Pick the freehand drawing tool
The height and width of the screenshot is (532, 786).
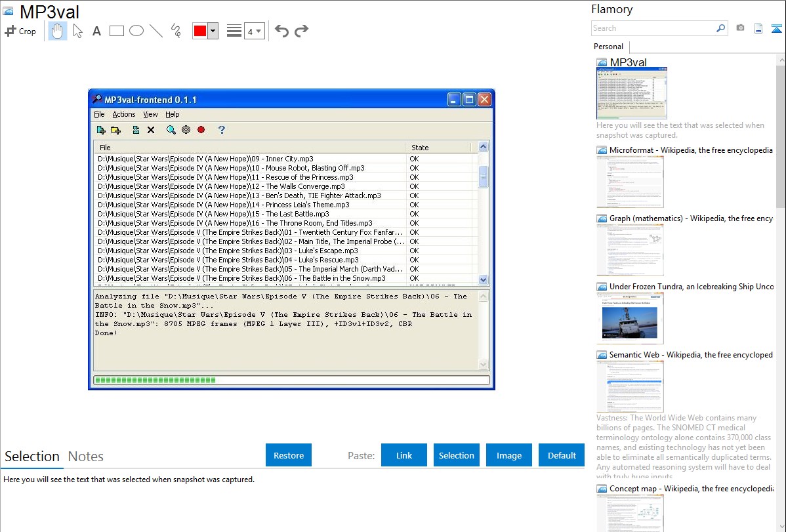coord(176,31)
